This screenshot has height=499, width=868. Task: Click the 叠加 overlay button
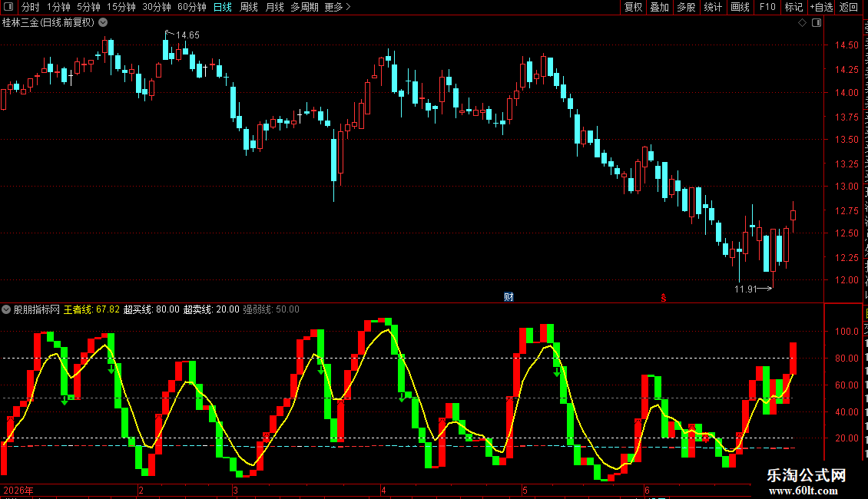659,7
